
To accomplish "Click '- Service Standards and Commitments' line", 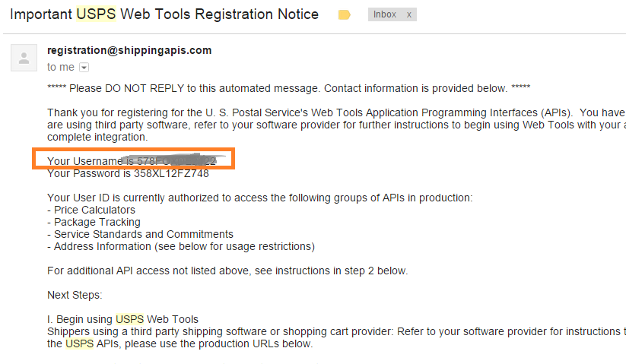I will pyautogui.click(x=140, y=234).
